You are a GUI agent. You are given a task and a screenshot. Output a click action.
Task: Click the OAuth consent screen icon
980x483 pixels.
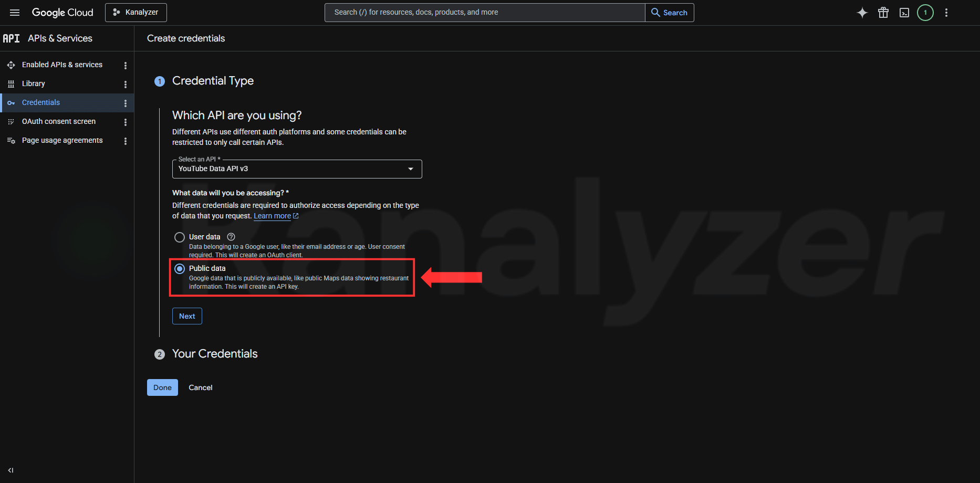click(11, 122)
